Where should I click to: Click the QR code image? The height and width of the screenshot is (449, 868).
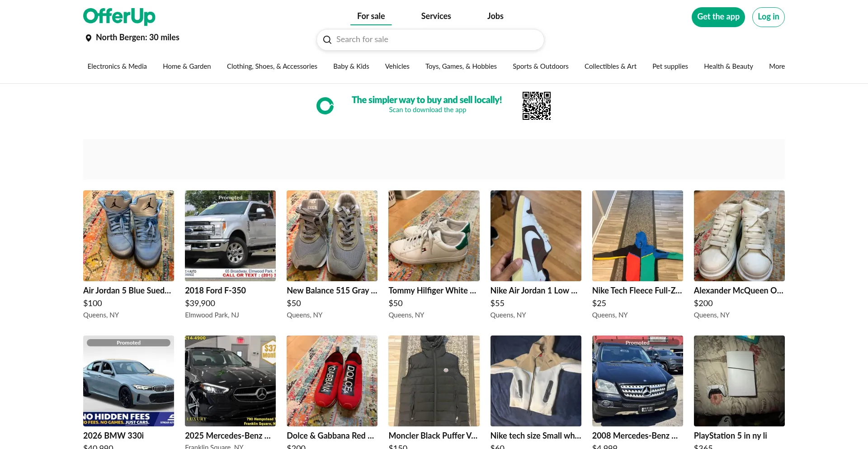(537, 106)
